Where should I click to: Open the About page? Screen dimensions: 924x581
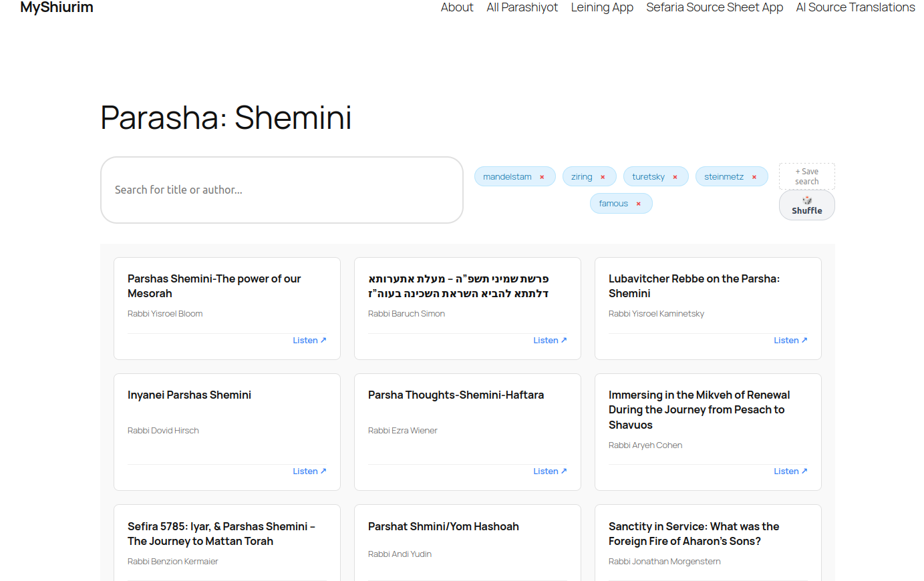[457, 7]
